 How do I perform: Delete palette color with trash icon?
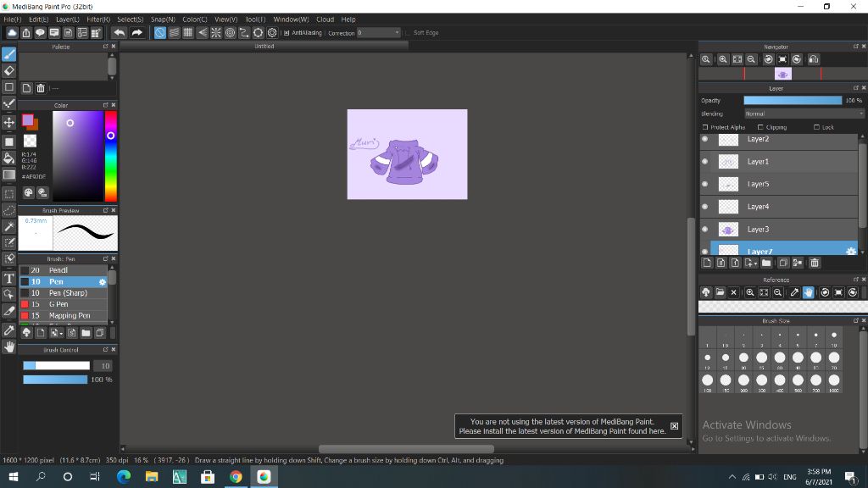41,88
